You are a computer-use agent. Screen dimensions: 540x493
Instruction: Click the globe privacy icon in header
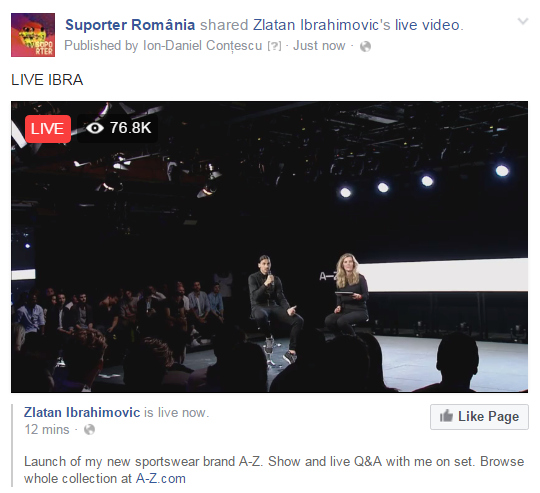365,46
